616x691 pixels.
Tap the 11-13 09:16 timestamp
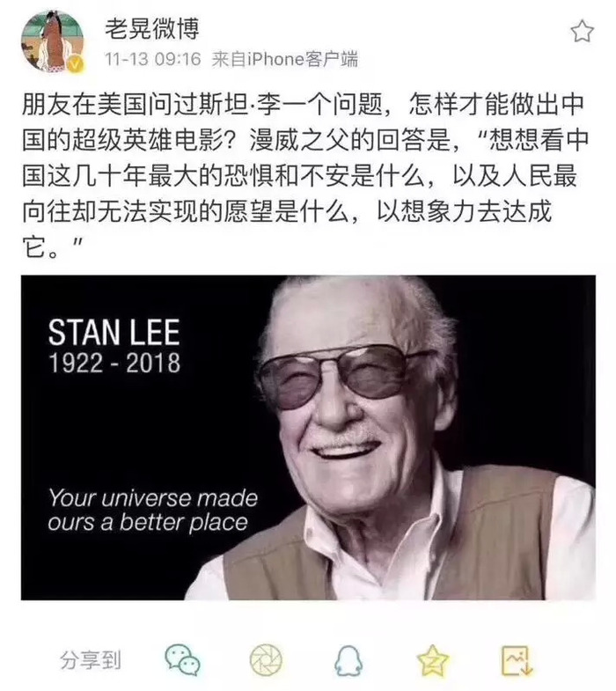(x=152, y=59)
